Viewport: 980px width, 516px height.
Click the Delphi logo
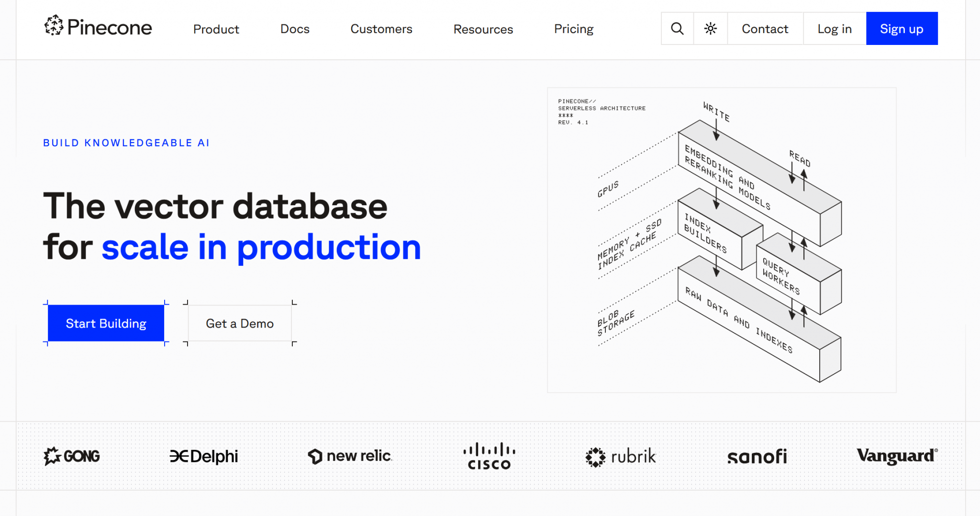click(204, 456)
